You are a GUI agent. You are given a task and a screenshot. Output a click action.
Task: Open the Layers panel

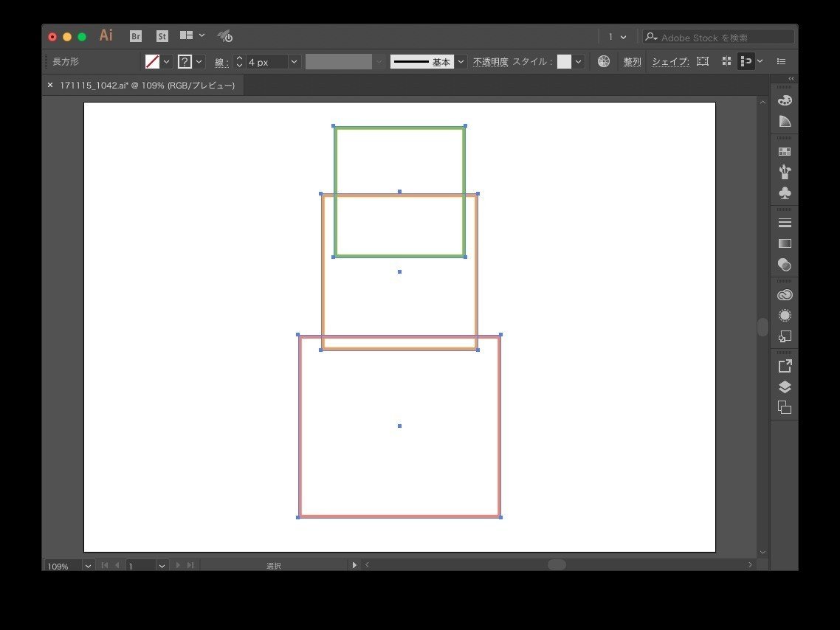(785, 387)
